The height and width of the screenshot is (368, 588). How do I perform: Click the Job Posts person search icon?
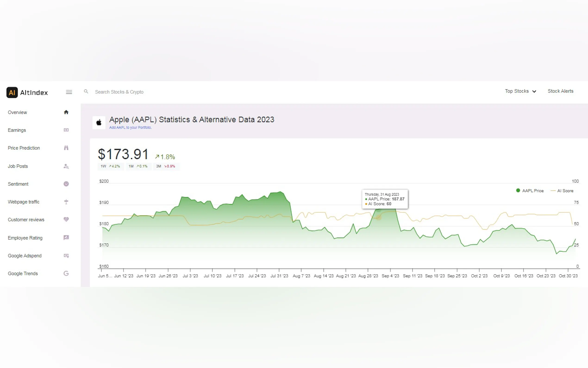66,166
